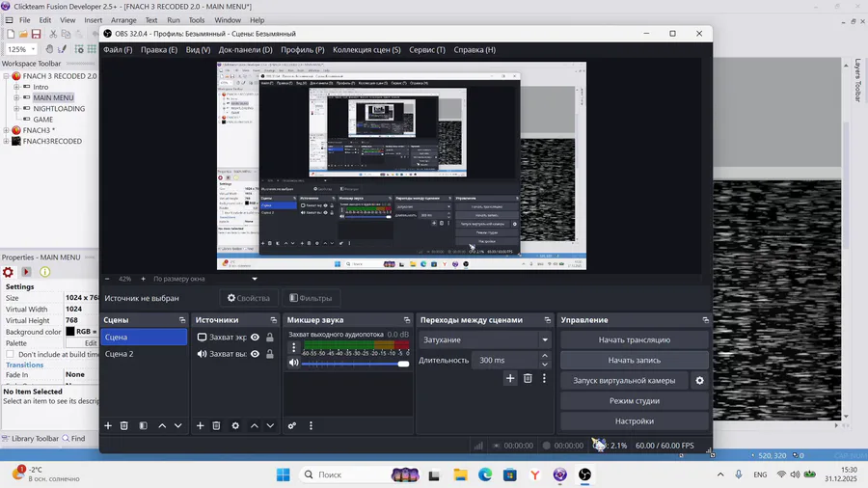The height and width of the screenshot is (488, 868).
Task: Add a scene transition with plus icon
Action: tap(510, 378)
